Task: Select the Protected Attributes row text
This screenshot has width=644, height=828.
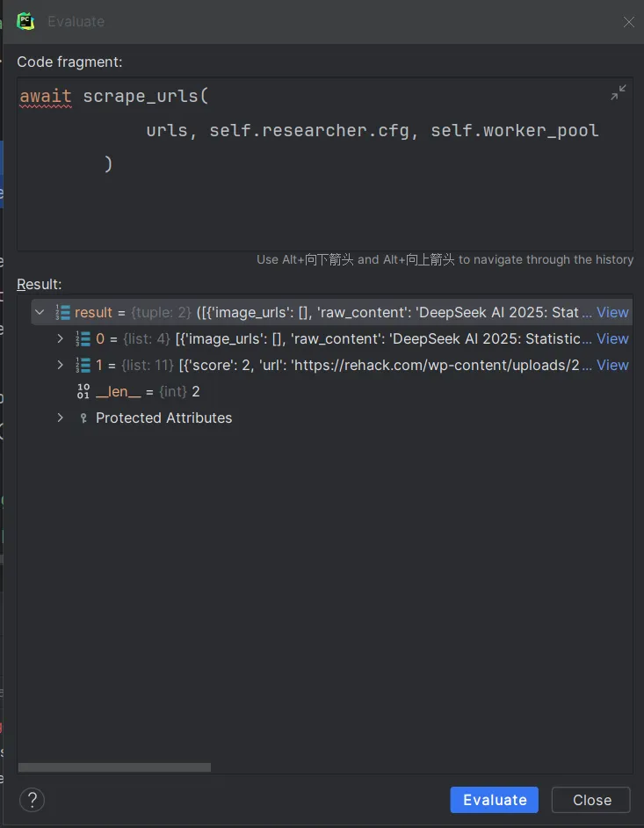Action: pyautogui.click(x=163, y=418)
